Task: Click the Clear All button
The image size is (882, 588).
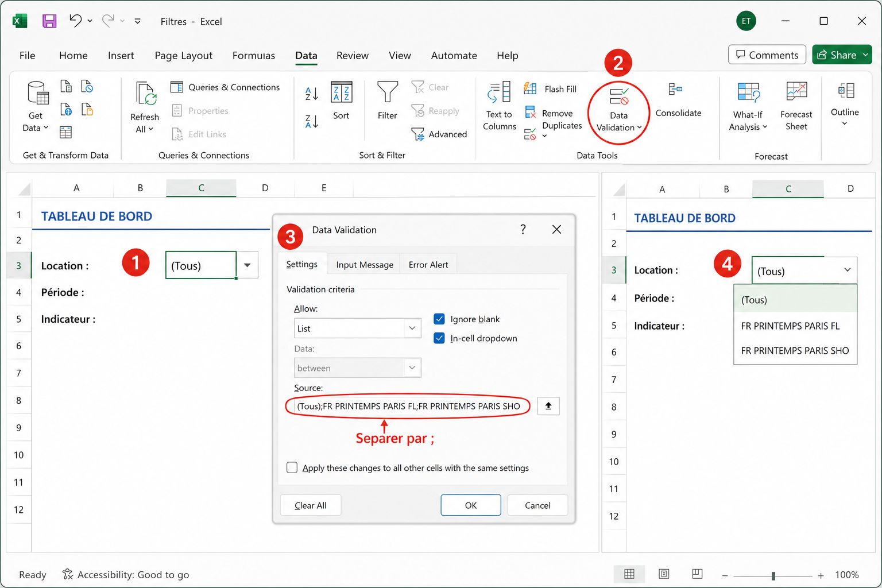Action: pos(311,505)
